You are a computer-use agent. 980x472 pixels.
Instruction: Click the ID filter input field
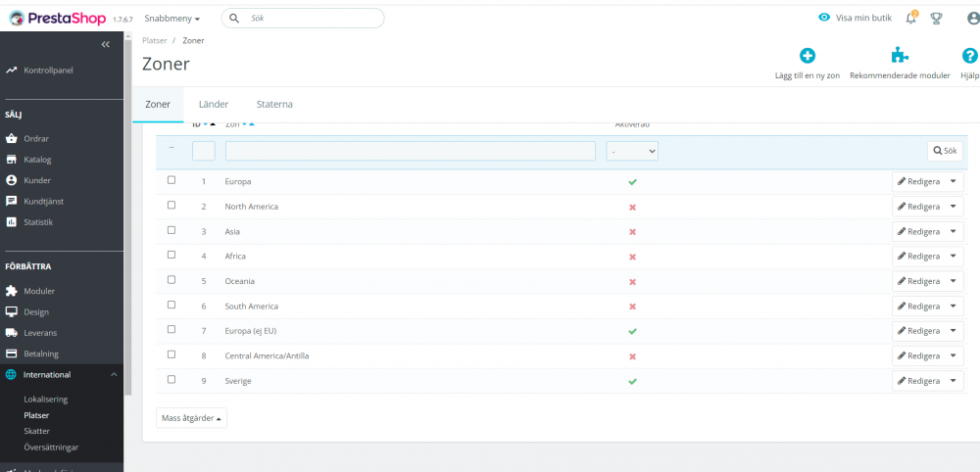[x=204, y=151]
